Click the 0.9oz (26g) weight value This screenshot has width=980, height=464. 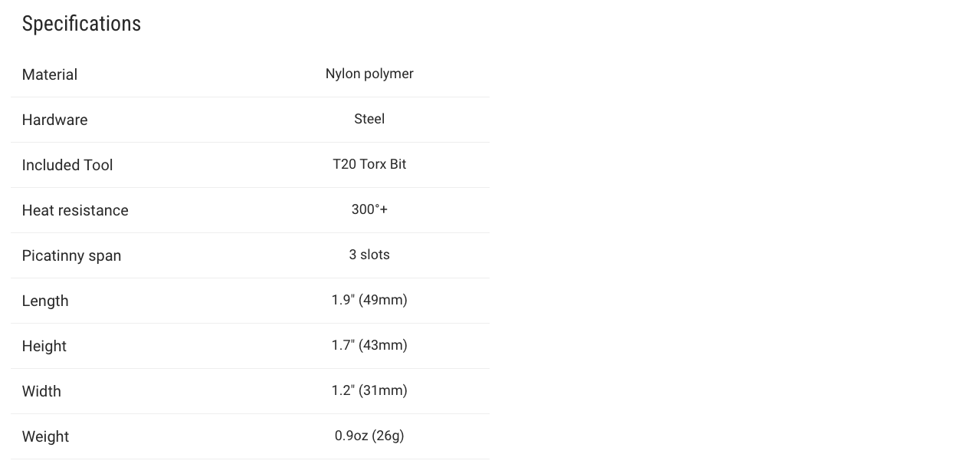(369, 436)
